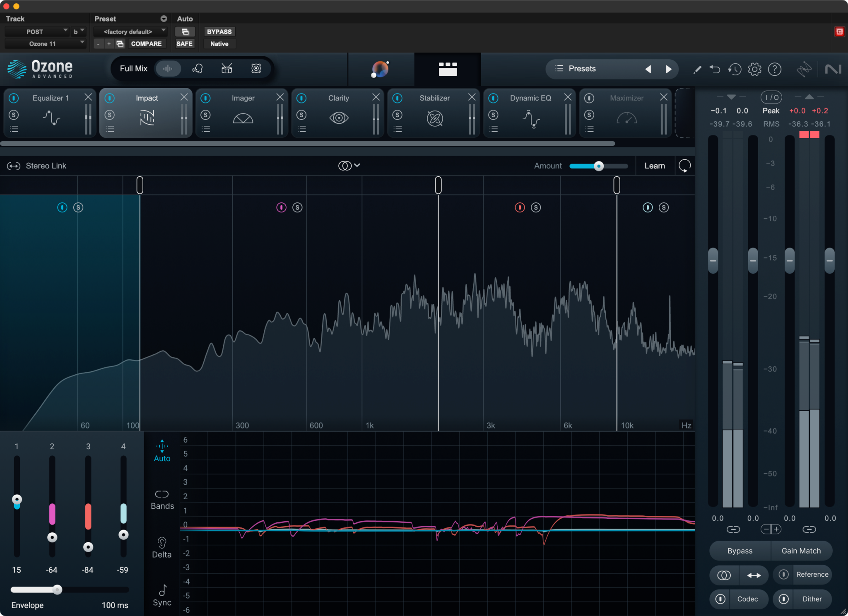Open the factory default preset dropdown
The width and height of the screenshot is (848, 616).
(x=130, y=31)
